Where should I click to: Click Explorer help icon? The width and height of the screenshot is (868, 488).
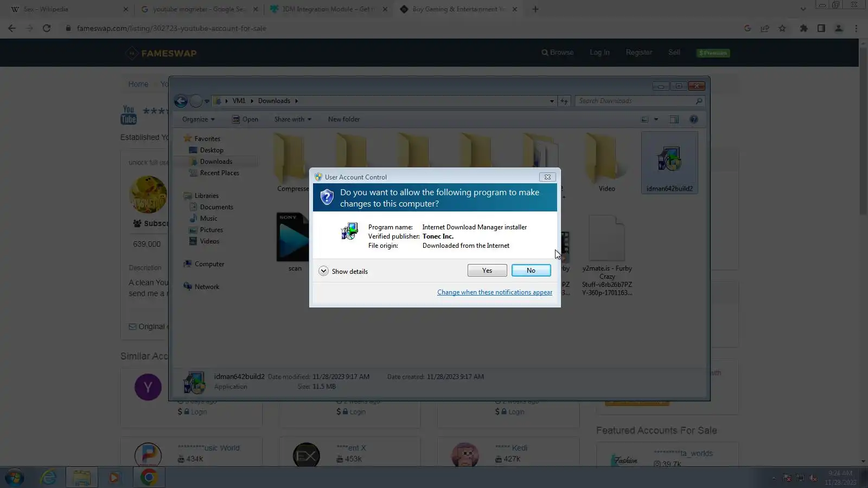[x=693, y=119]
